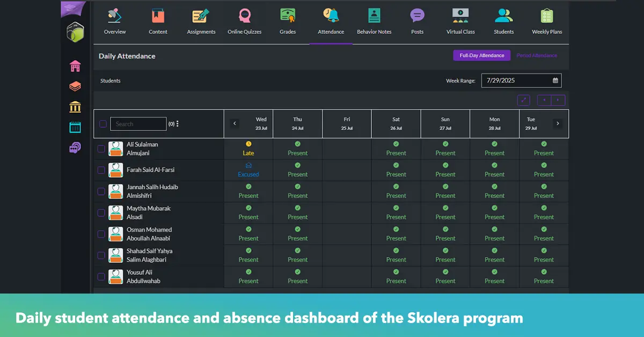Check the select-all students checkbox

pyautogui.click(x=103, y=124)
